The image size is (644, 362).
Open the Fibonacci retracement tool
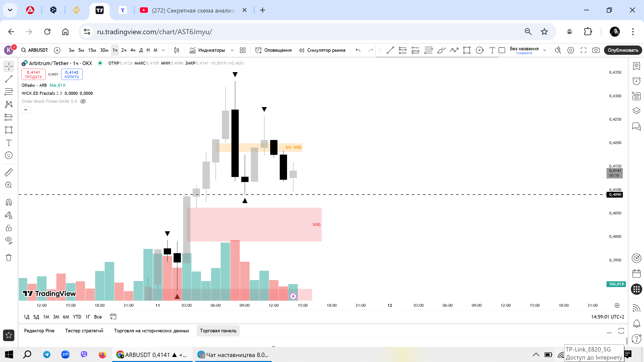click(9, 92)
